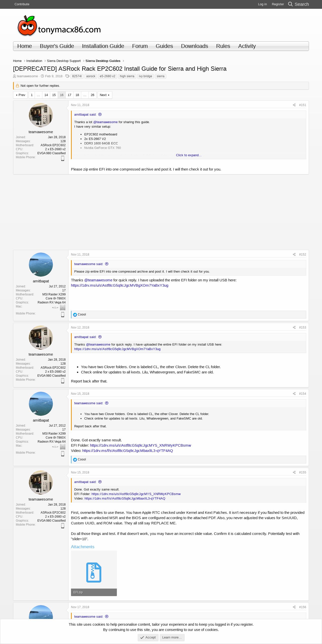
Task: Click username amitbapat on post #154
Action: point(41,420)
